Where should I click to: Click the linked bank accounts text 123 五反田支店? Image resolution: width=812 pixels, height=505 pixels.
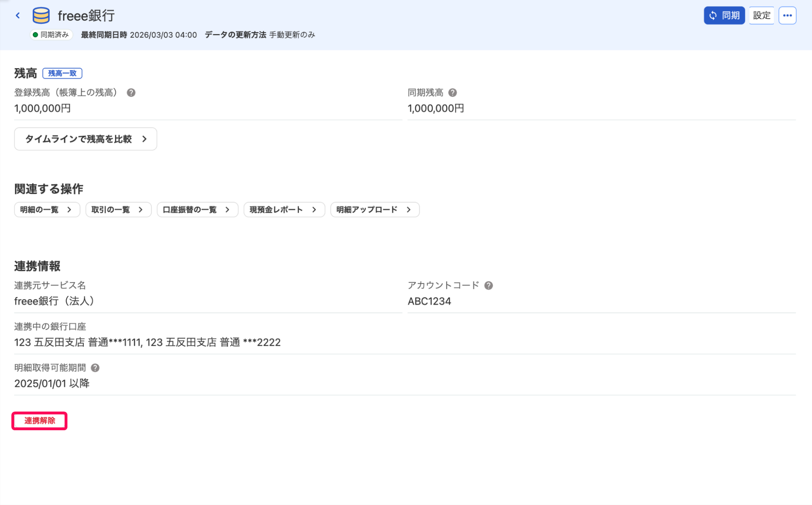point(147,342)
